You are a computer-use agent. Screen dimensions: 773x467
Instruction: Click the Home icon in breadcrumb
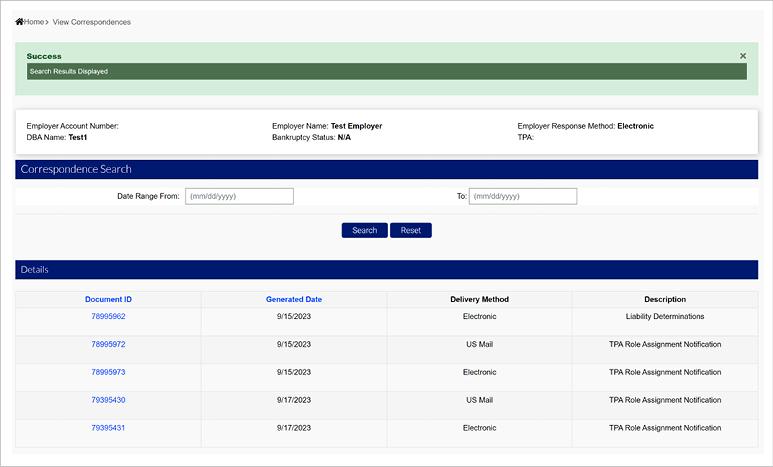point(19,21)
